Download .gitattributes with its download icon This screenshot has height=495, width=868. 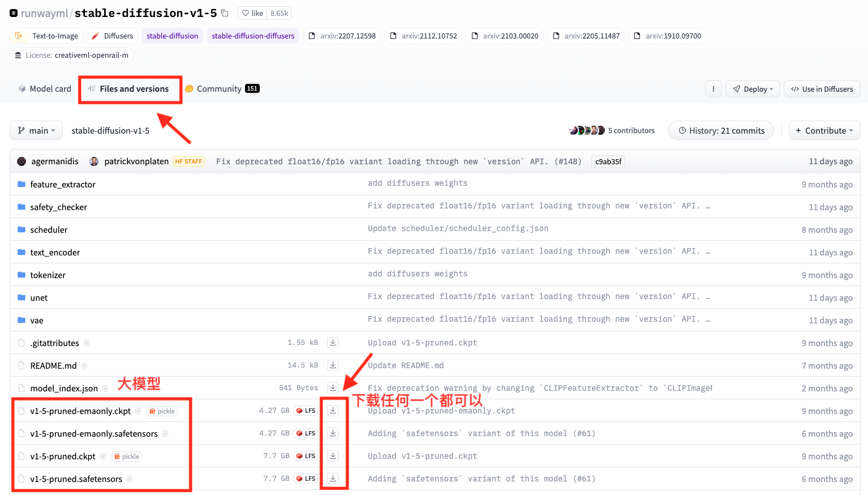[x=333, y=343]
